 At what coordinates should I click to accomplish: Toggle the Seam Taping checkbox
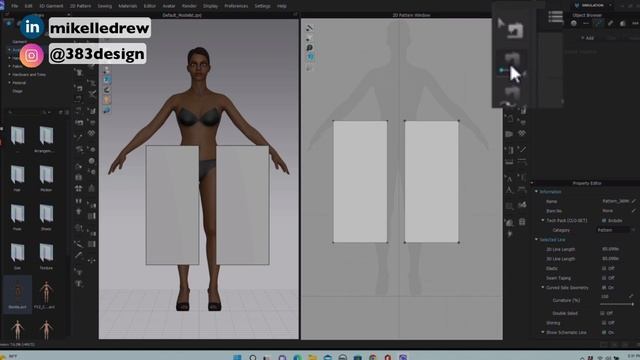(604, 278)
